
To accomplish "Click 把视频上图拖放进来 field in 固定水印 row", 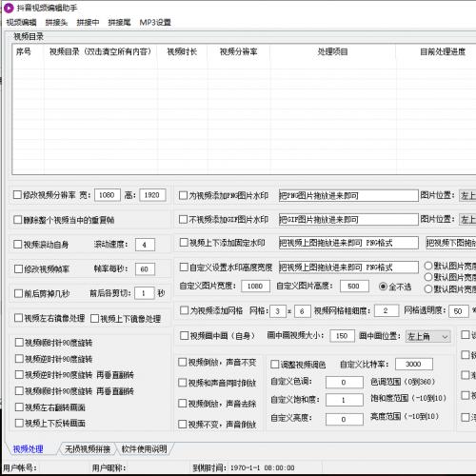I will click(x=348, y=243).
